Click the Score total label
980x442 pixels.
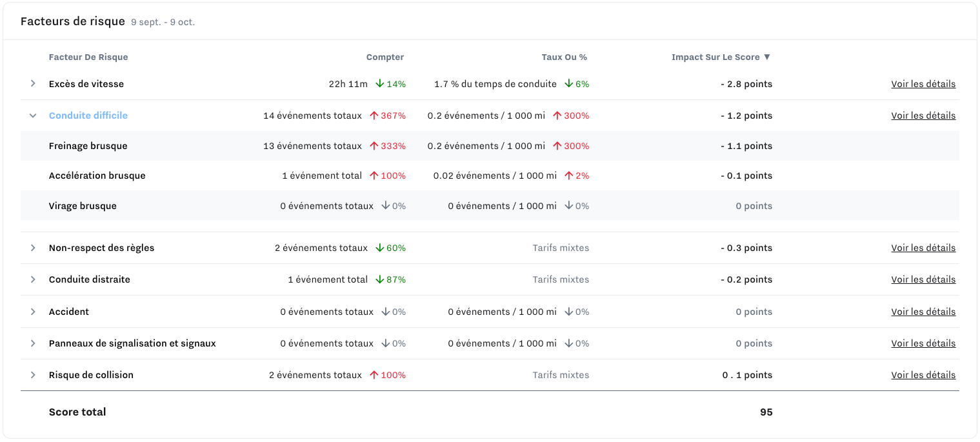[x=77, y=412]
